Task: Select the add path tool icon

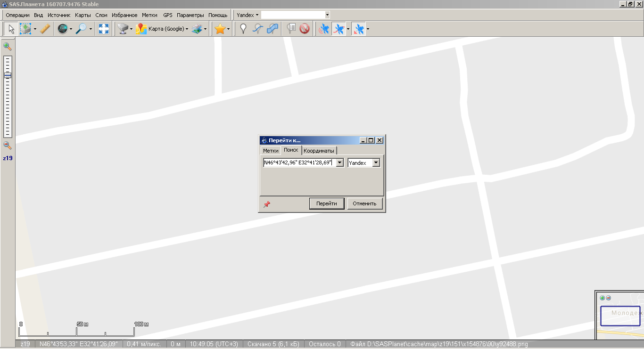Action: click(257, 29)
